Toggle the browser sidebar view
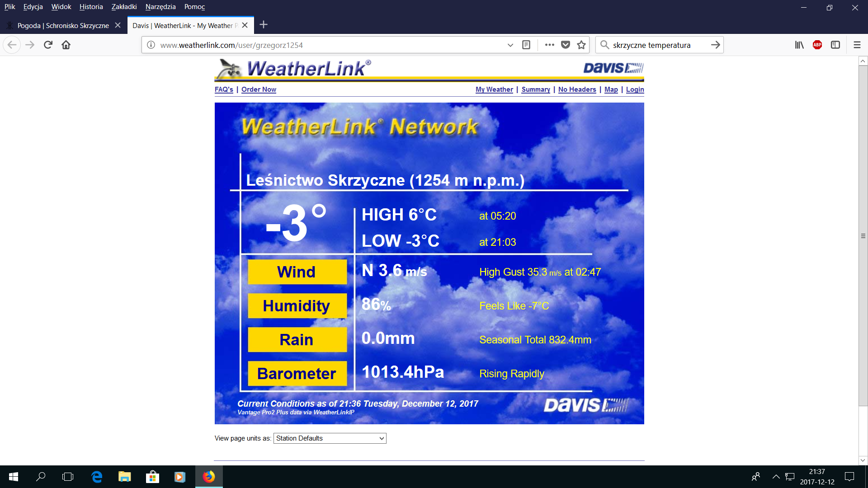Image resolution: width=868 pixels, height=488 pixels. click(x=835, y=45)
